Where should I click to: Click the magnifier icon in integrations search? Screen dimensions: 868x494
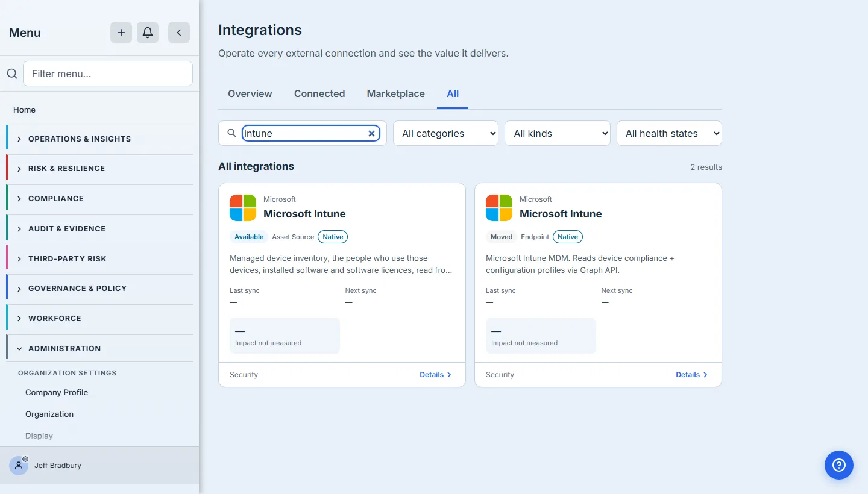(231, 133)
